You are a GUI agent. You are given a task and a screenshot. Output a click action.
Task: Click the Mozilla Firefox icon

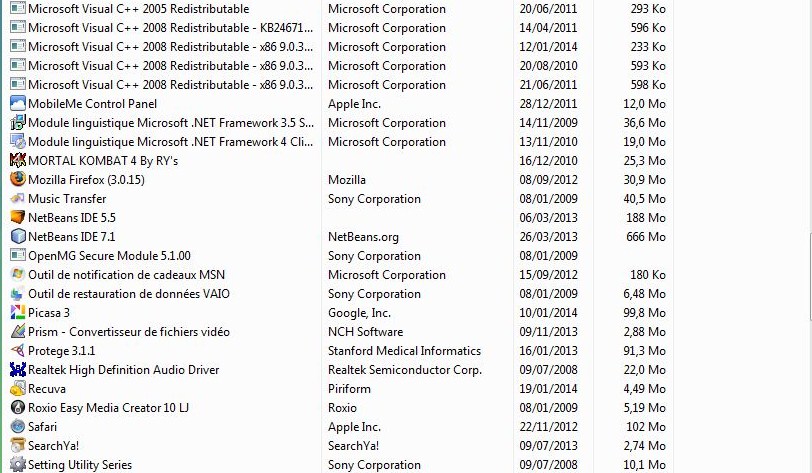tap(18, 179)
